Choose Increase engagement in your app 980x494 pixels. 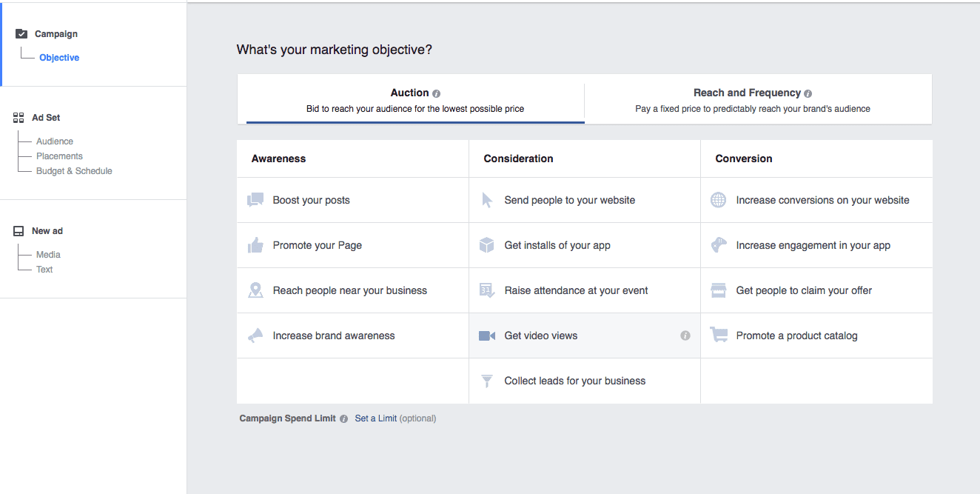[816, 245]
